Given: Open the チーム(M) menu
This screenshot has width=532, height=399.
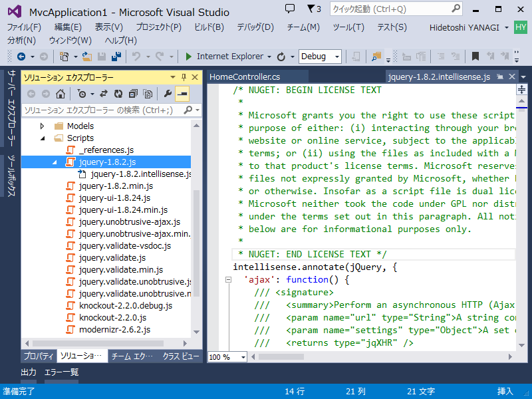Looking at the screenshot, I should [303, 27].
